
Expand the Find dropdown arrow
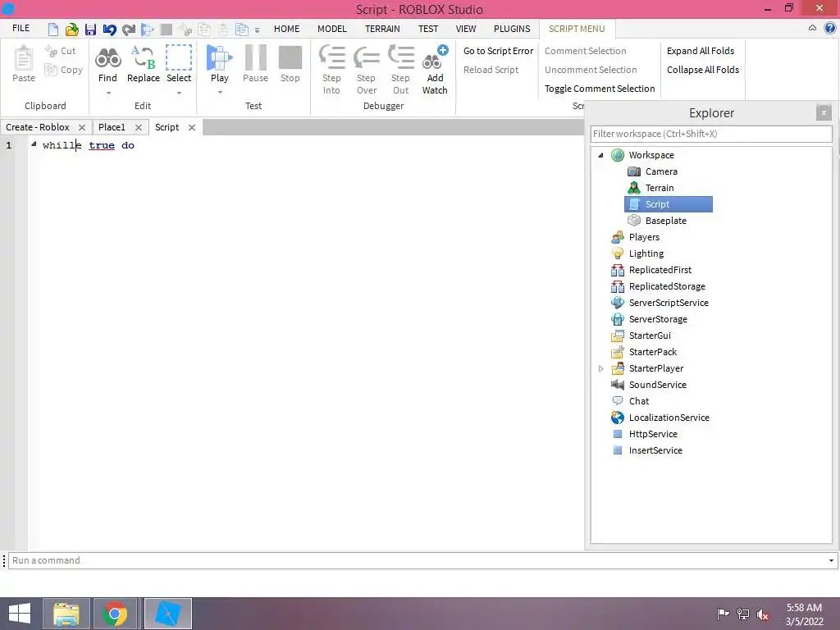click(108, 93)
